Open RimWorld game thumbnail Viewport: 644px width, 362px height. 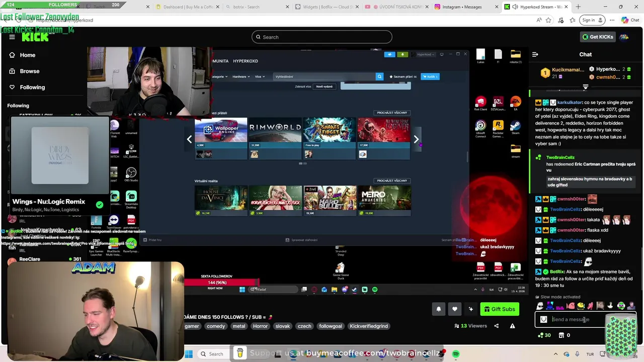click(x=275, y=138)
